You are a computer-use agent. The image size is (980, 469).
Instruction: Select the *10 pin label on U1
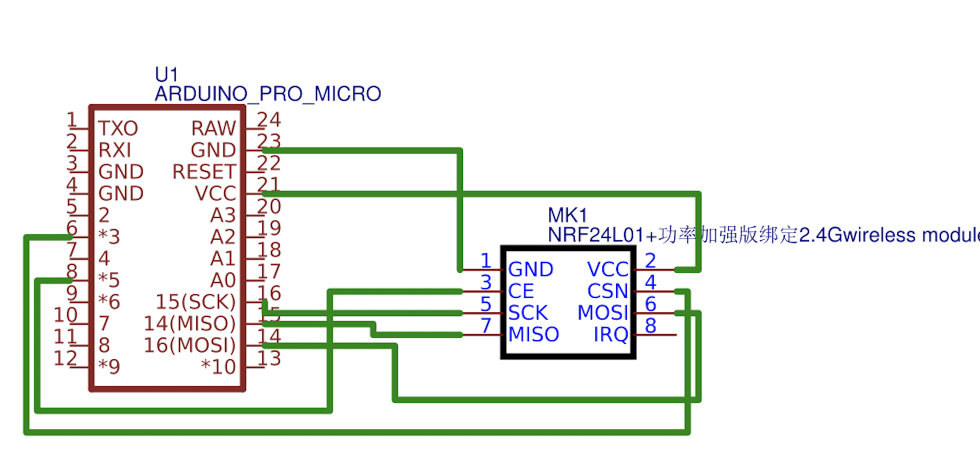pyautogui.click(x=218, y=367)
